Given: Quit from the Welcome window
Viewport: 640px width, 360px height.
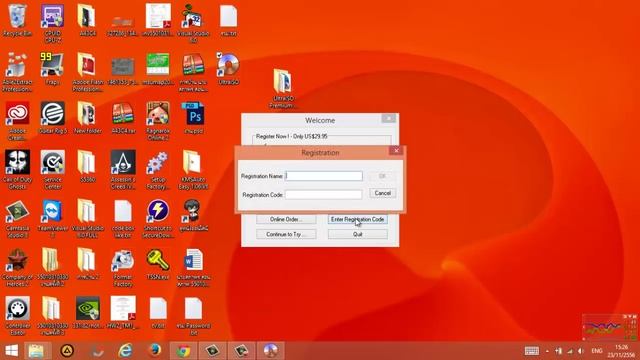Looking at the screenshot, I should tap(358, 234).
